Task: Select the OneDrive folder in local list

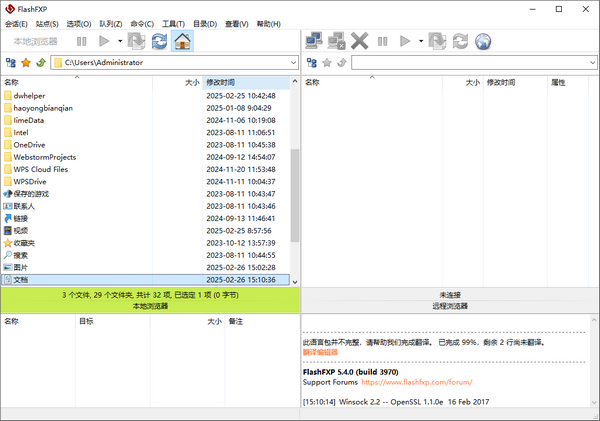Action: 29,144
